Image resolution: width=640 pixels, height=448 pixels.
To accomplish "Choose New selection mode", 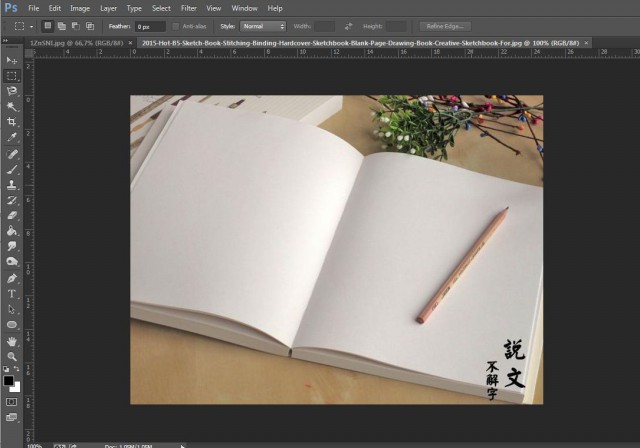I will pyautogui.click(x=48, y=26).
